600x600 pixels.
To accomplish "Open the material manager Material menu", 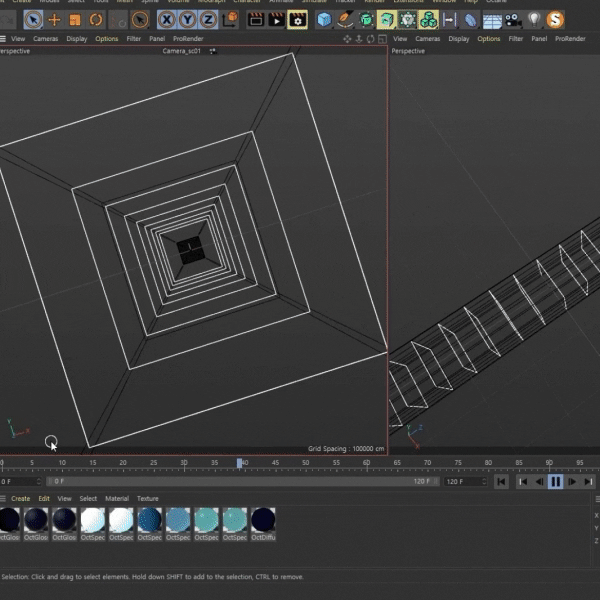I will coord(117,498).
